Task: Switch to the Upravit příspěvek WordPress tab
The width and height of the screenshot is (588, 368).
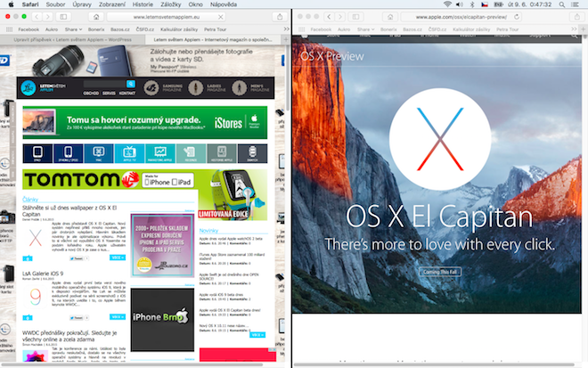Action: point(72,39)
